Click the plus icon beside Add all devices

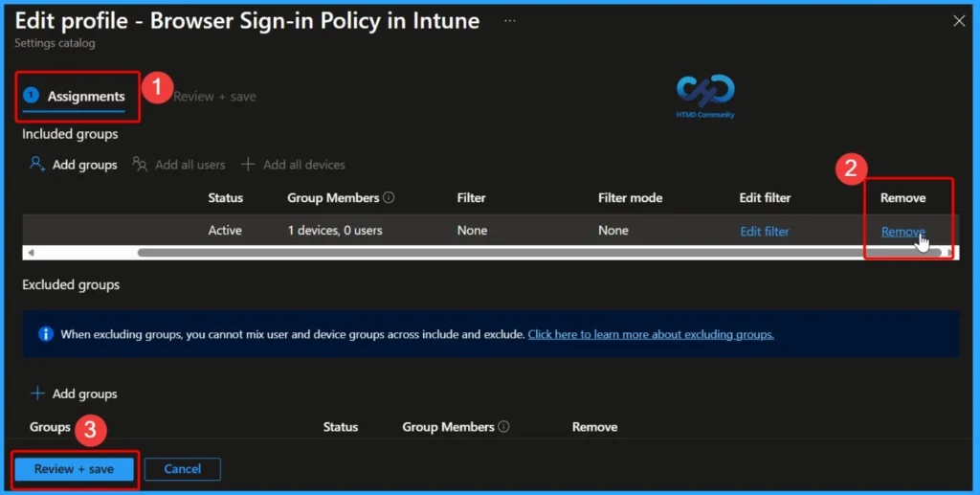(248, 165)
